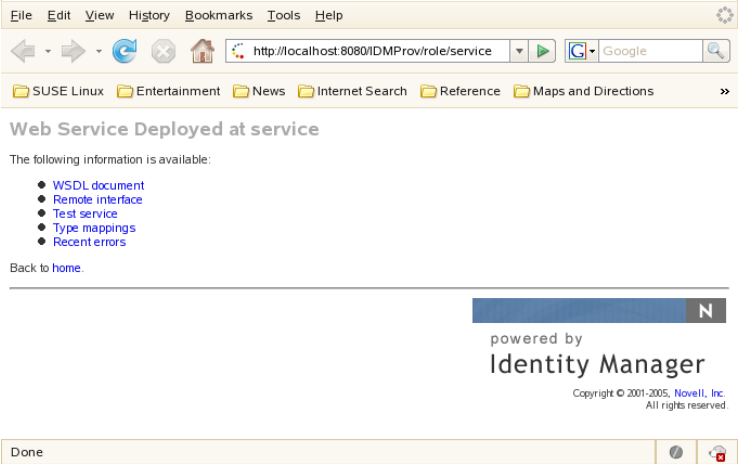Image resolution: width=740 pixels, height=464 pixels.
Task: Open the Back history dropdown arrow
Action: 48,51
